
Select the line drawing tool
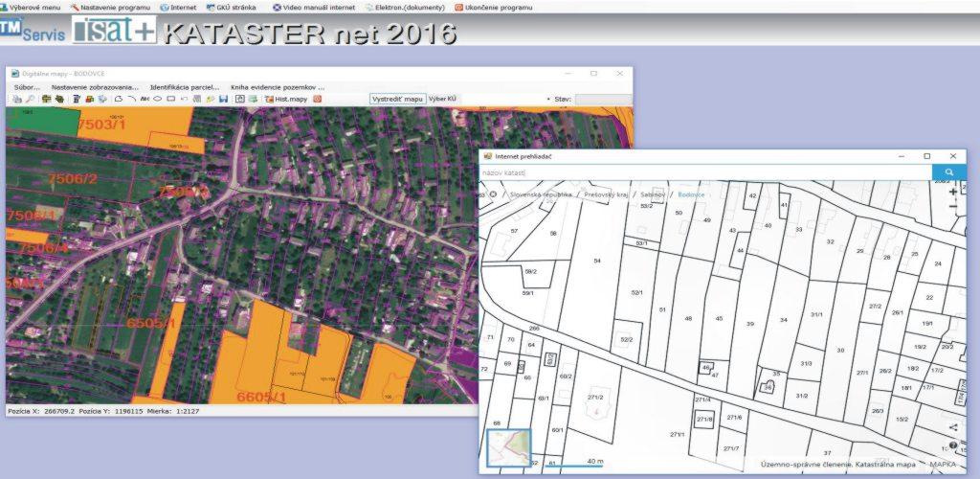132,99
